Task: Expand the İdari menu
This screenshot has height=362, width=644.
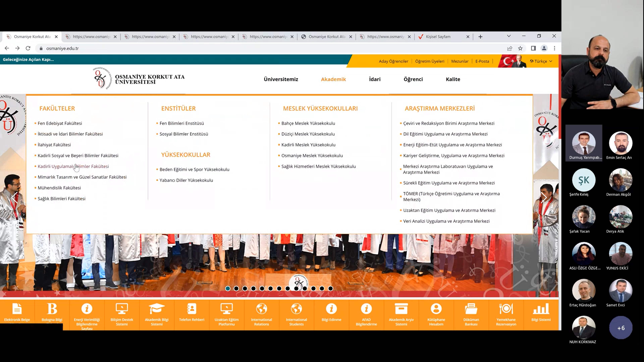Action: pos(375,79)
